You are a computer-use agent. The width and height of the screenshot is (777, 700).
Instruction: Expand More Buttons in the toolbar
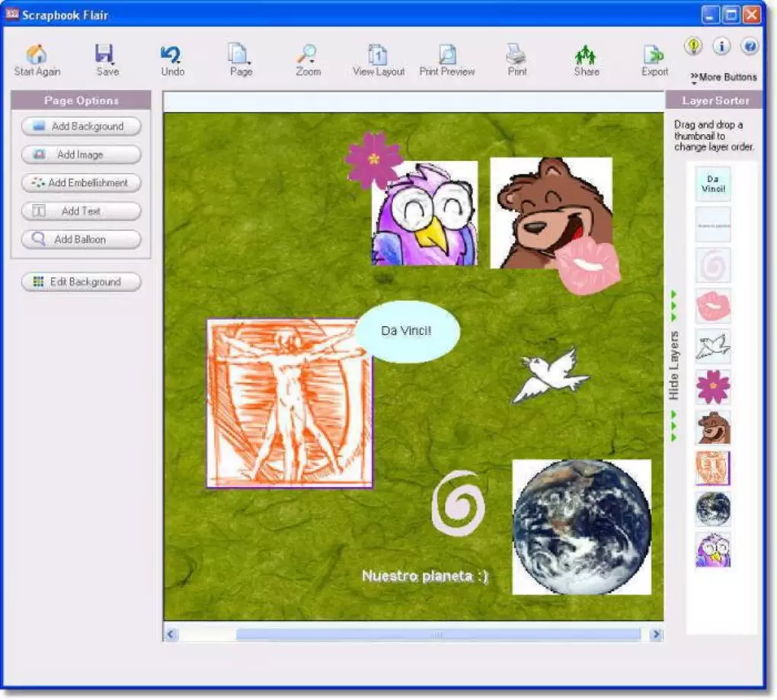click(x=724, y=77)
